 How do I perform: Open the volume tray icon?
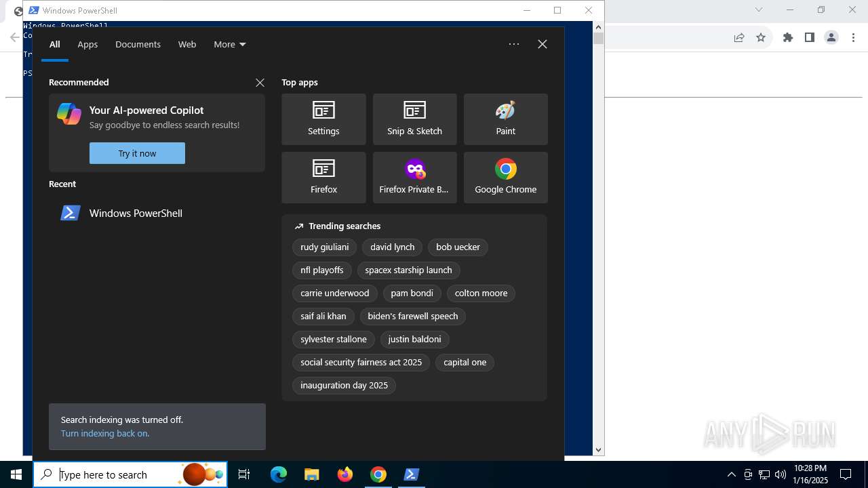coord(781,474)
